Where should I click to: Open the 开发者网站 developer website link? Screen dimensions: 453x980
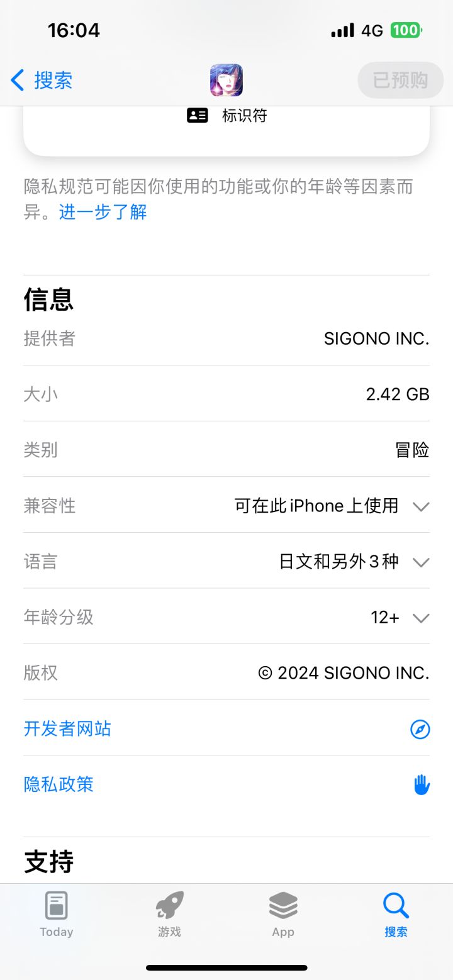pos(67,728)
